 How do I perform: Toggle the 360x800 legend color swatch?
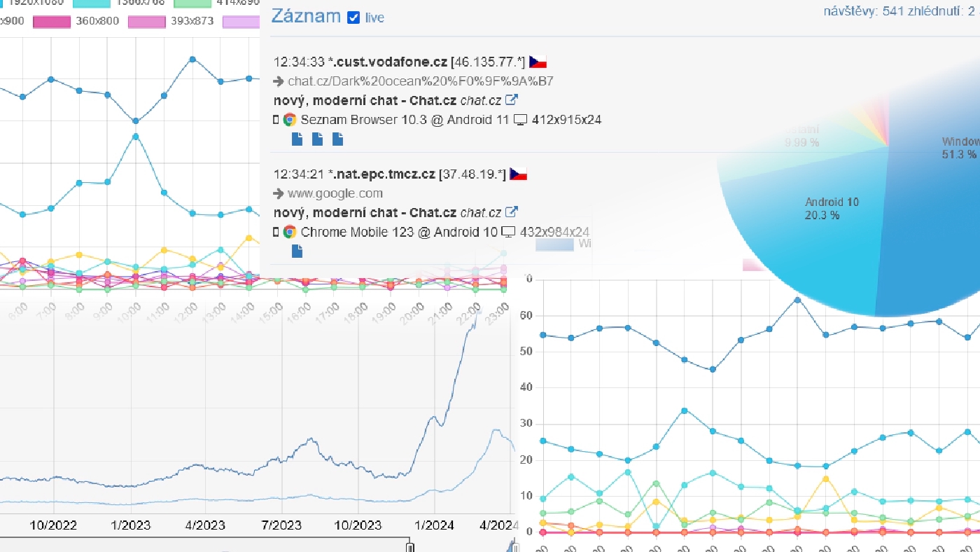coord(52,21)
